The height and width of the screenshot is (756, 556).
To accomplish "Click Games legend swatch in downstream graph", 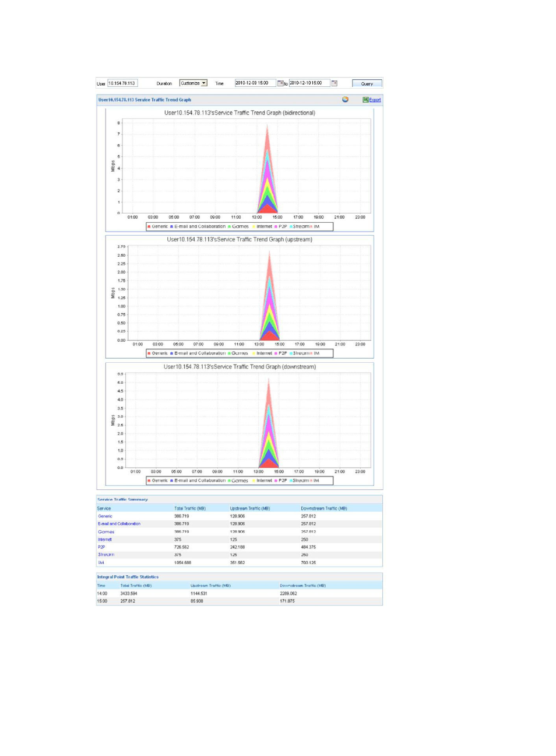I will point(230,481).
